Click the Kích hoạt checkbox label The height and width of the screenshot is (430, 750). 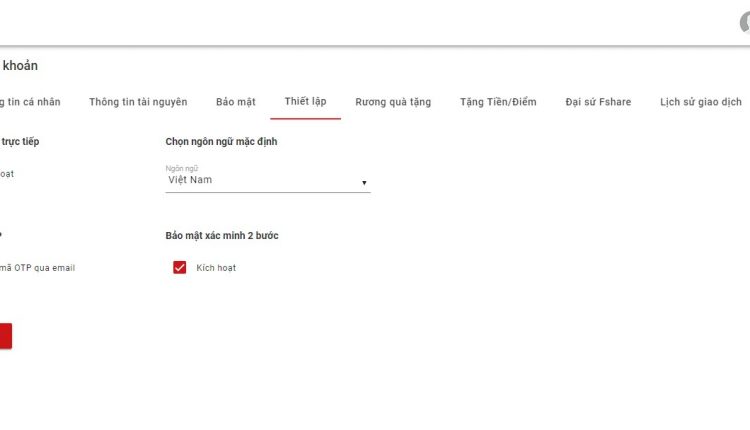click(216, 268)
